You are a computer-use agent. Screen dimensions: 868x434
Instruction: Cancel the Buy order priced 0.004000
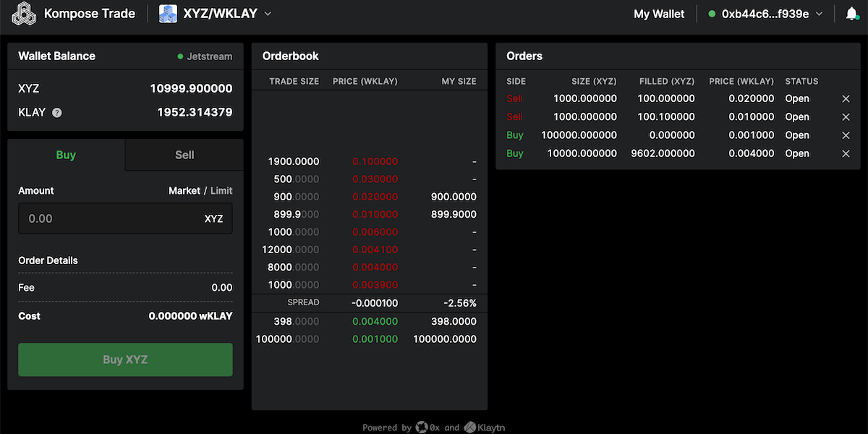point(846,153)
